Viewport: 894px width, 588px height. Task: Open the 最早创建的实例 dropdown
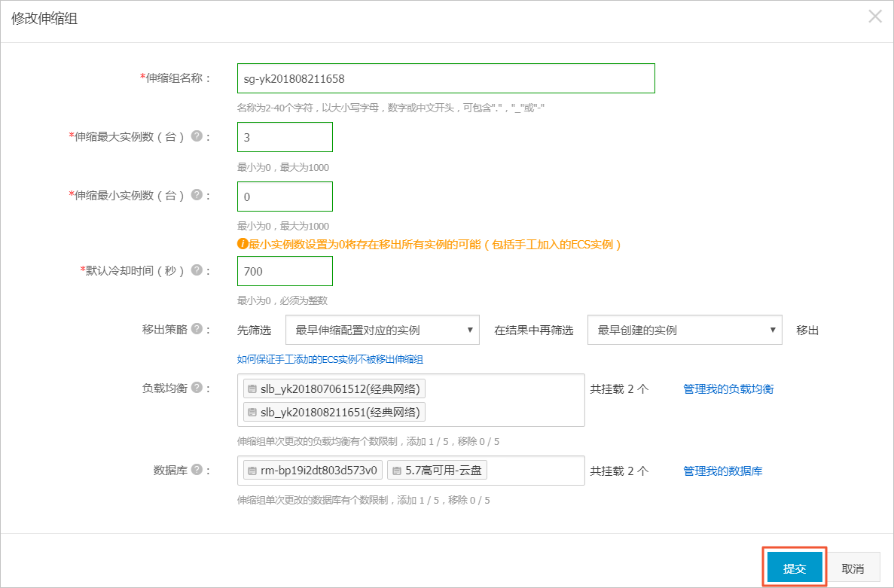(x=685, y=330)
